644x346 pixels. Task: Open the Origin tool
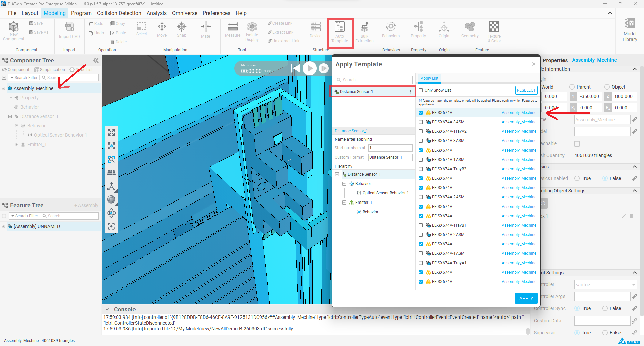(444, 30)
